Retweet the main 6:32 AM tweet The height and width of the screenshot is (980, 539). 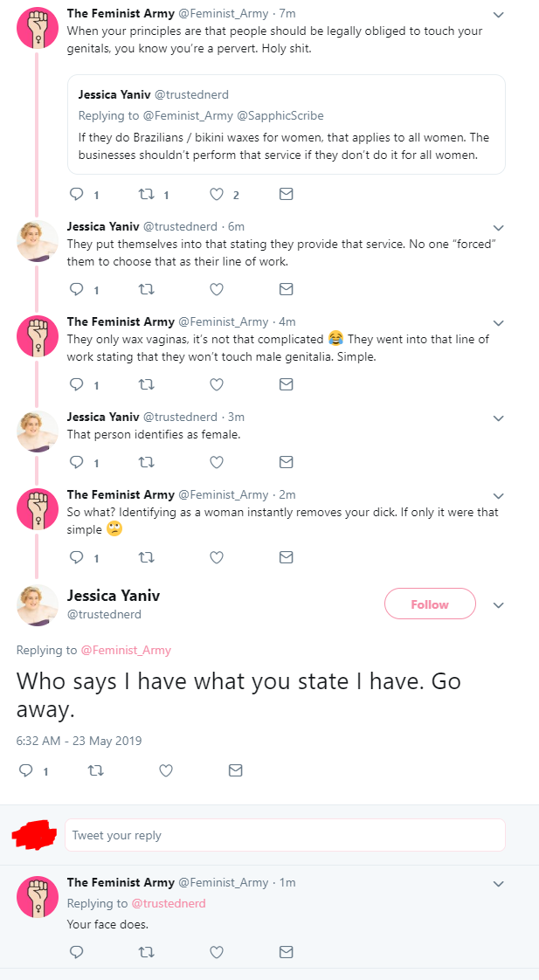96,770
